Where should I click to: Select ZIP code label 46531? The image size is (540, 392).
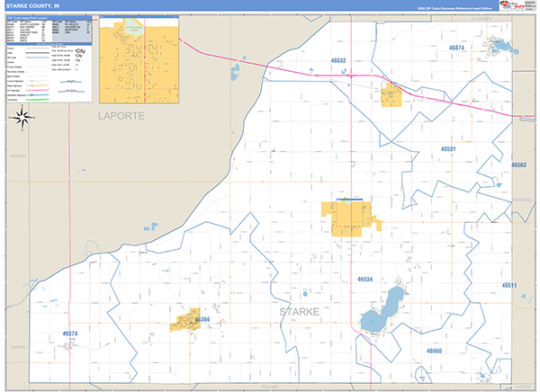(x=448, y=148)
